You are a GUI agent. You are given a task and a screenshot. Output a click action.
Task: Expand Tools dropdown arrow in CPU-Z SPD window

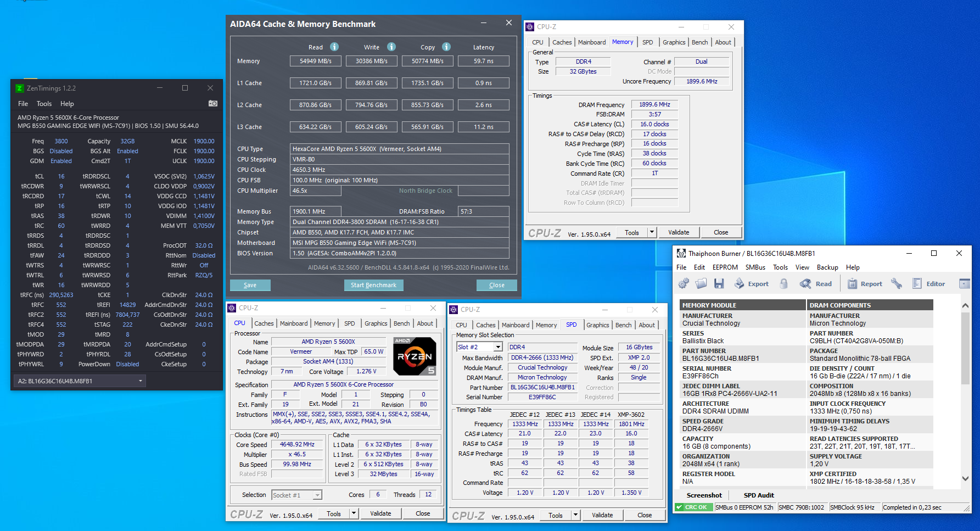click(x=576, y=515)
